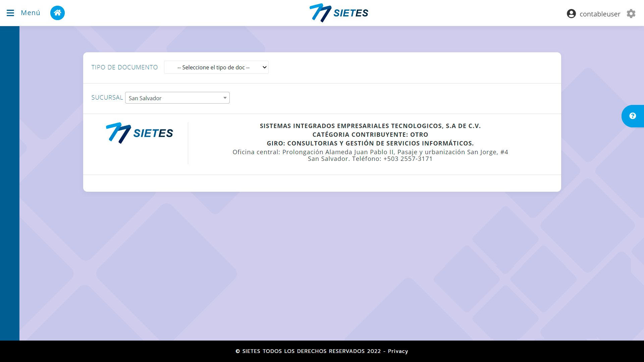Click the SIETES logo in the header
This screenshot has width=644, height=362.
[338, 13]
